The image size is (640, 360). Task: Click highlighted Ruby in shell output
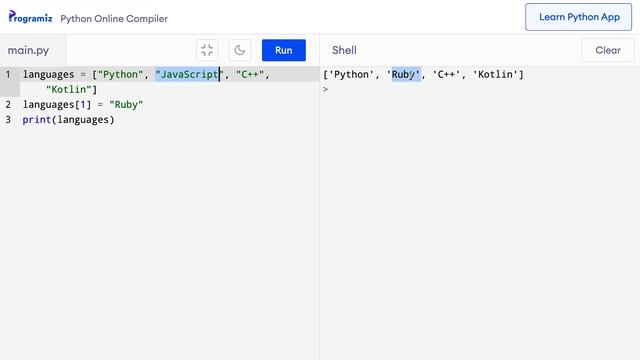(406, 74)
